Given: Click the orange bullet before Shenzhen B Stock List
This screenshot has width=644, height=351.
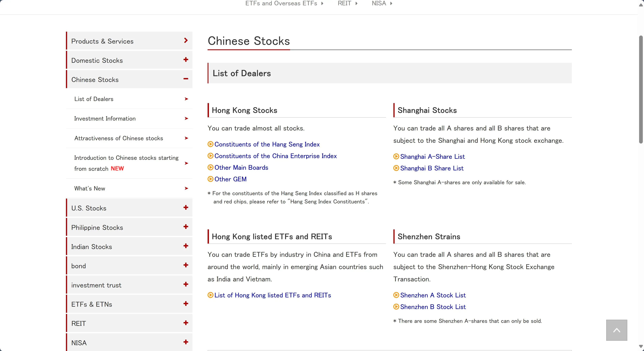Looking at the screenshot, I should pos(396,307).
